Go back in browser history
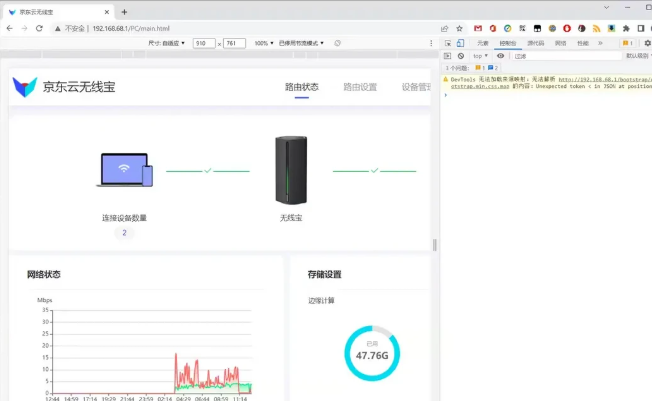The width and height of the screenshot is (652, 401). (x=10, y=28)
